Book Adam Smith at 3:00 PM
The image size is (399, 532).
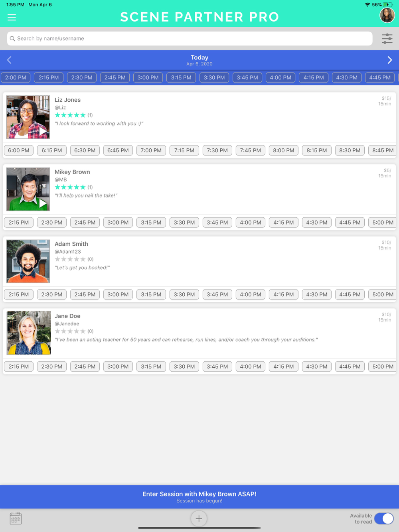(118, 294)
